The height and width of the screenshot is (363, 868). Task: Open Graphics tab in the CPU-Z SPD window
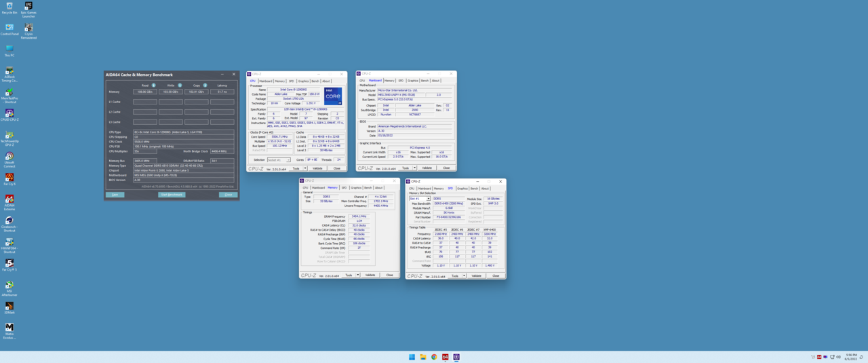[462, 189]
